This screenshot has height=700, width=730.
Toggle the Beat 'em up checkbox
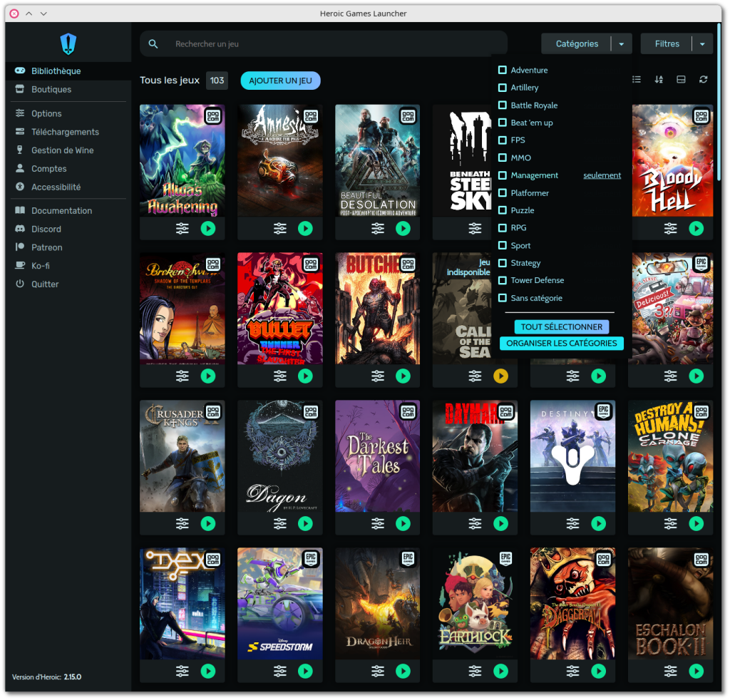click(503, 123)
